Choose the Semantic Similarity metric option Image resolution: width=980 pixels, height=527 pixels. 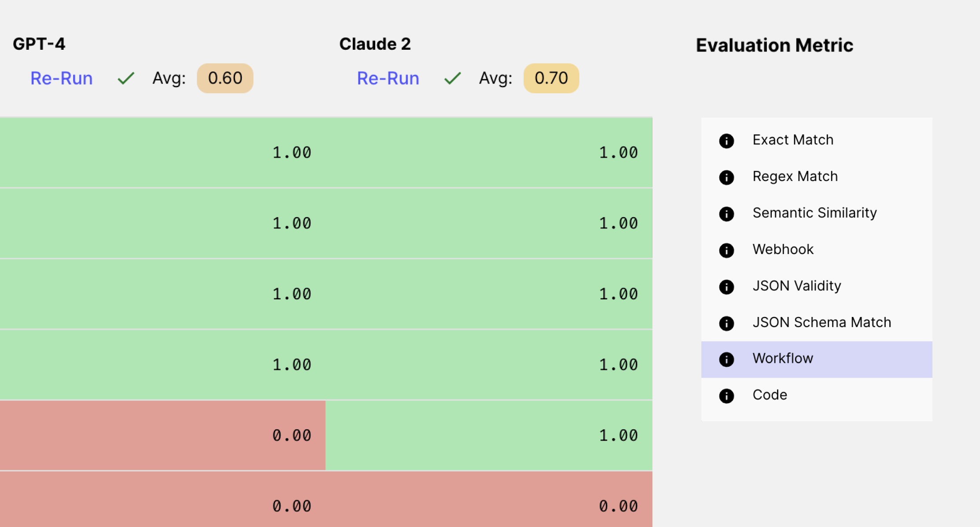[x=814, y=213]
